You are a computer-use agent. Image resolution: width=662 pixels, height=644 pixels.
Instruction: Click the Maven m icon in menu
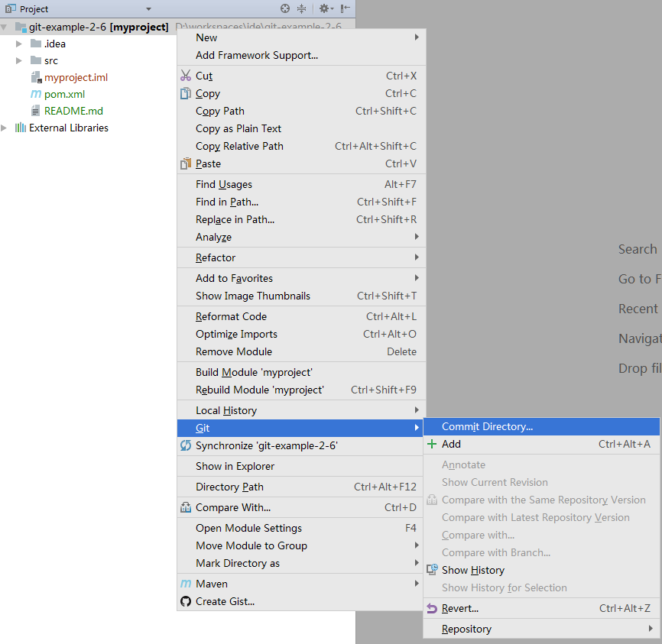pyautogui.click(x=186, y=584)
